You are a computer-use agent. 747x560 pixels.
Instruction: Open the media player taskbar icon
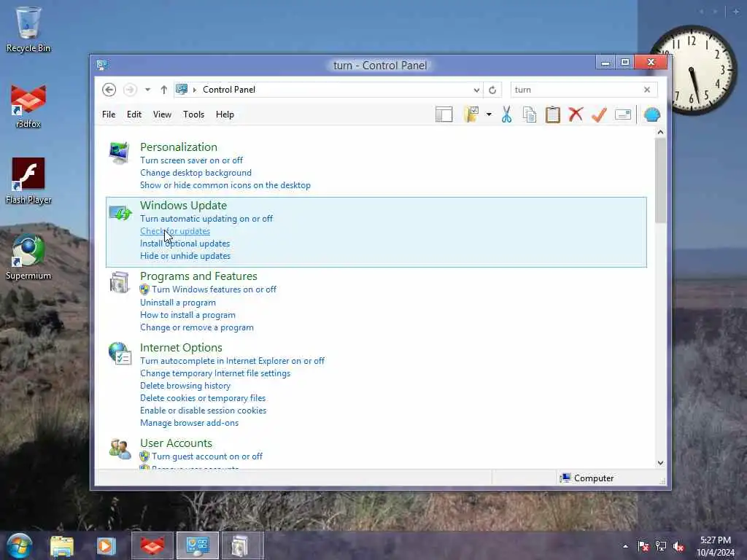[107, 545]
